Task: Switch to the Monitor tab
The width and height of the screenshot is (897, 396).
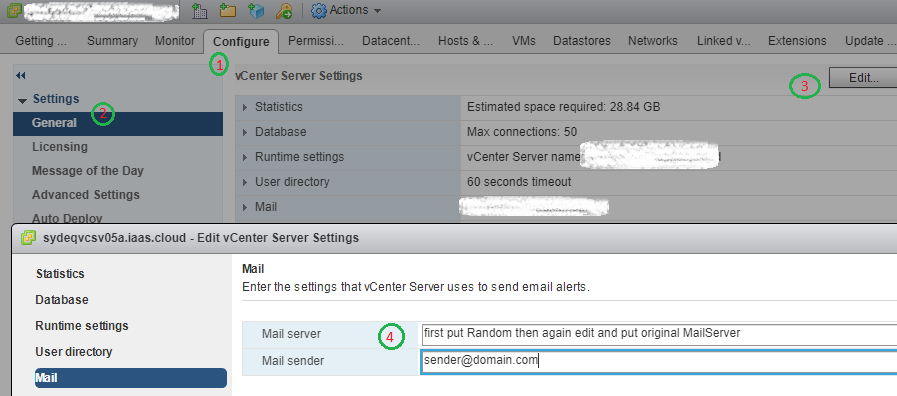Action: click(175, 41)
